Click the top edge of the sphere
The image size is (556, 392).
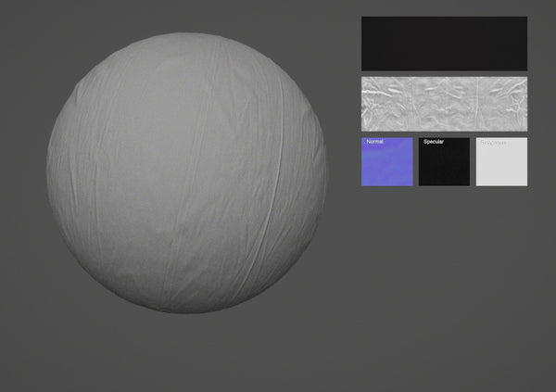(186, 35)
